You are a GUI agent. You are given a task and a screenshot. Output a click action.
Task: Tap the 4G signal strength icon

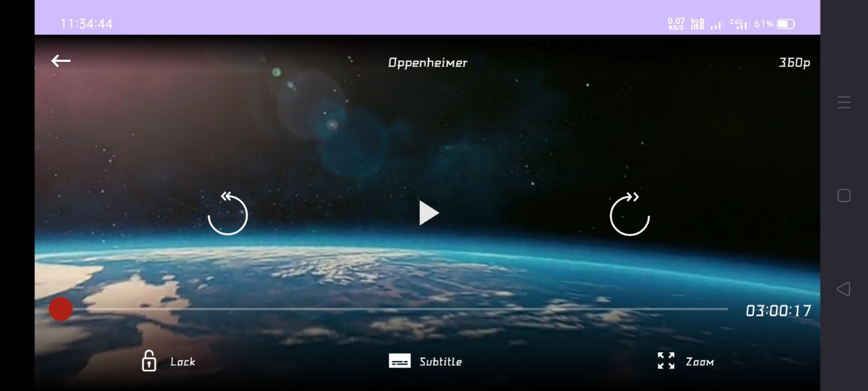tap(739, 24)
